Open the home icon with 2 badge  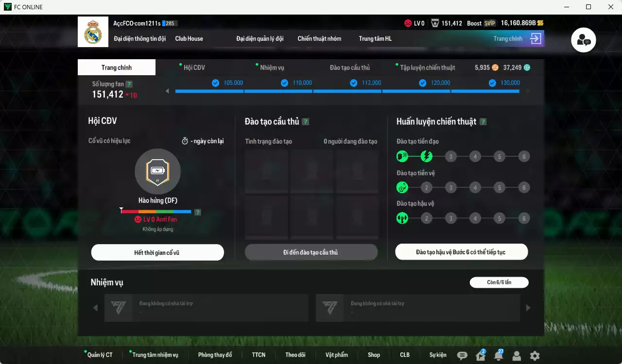pyautogui.click(x=480, y=355)
